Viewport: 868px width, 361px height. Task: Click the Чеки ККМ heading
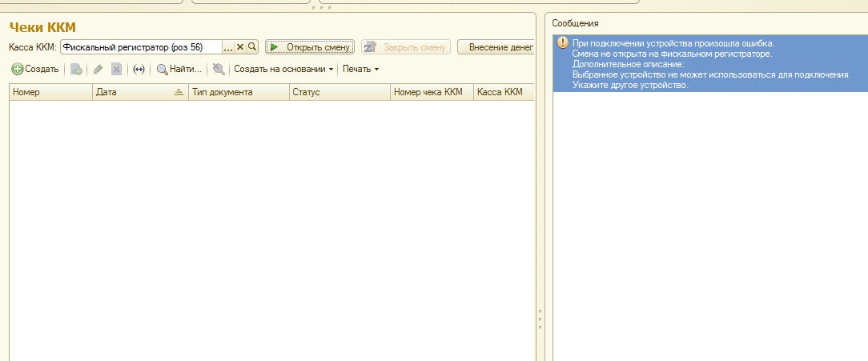pos(42,28)
